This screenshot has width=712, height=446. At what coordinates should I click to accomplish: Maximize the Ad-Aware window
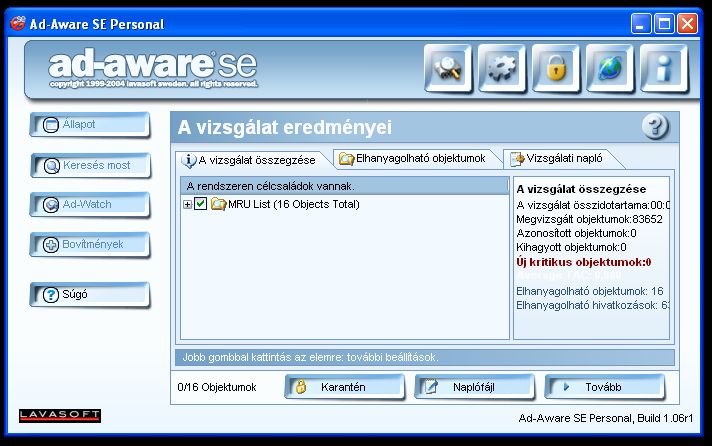tap(664, 23)
